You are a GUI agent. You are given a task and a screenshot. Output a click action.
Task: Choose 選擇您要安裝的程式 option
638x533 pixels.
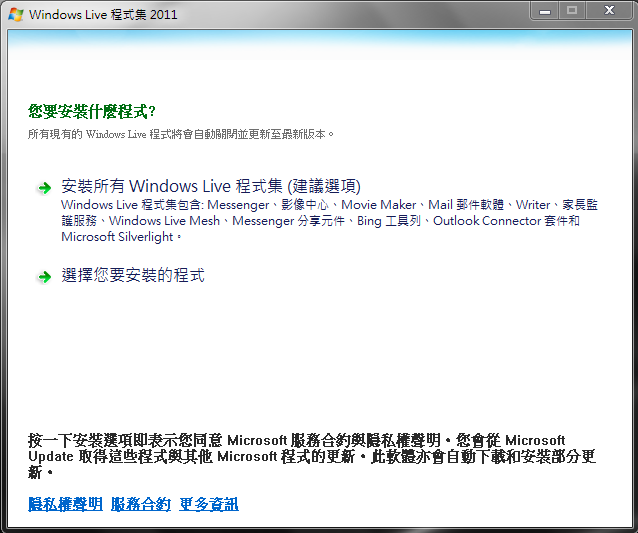coord(133,275)
